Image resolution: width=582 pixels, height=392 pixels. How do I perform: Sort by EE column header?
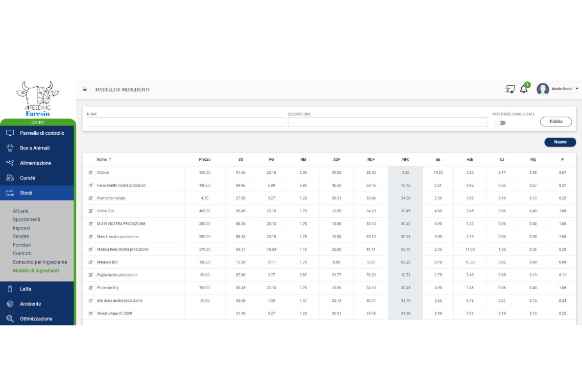[x=438, y=159]
